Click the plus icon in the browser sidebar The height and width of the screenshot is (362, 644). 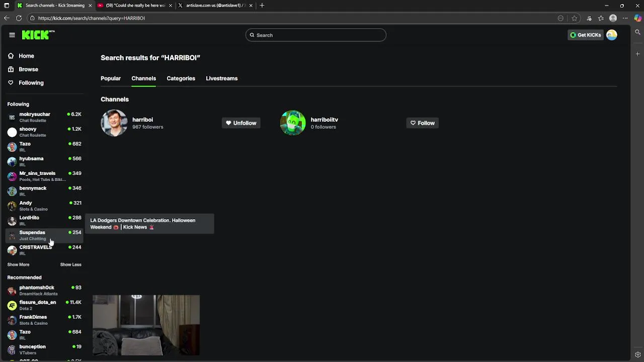637,54
